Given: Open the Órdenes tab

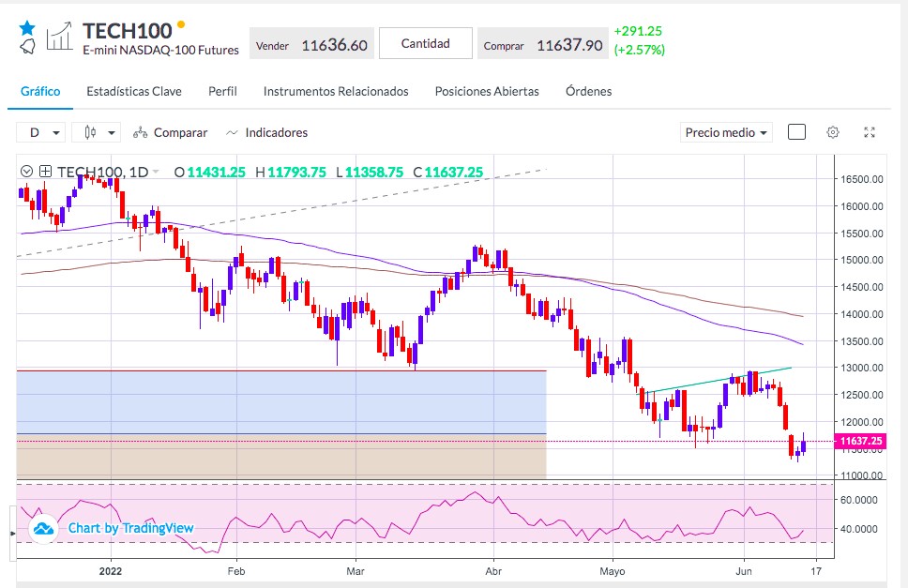Looking at the screenshot, I should pos(588,92).
